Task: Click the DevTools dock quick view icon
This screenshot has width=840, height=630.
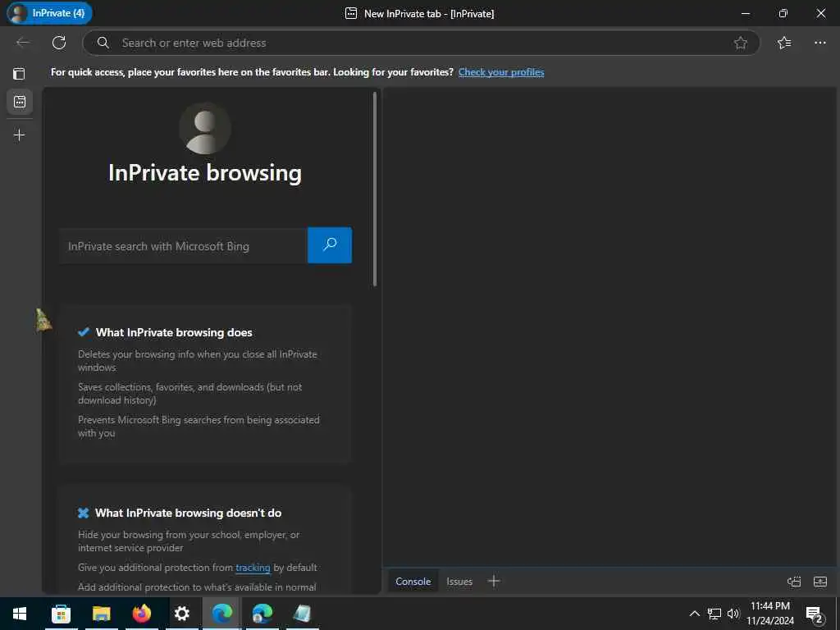Action: [x=794, y=582]
